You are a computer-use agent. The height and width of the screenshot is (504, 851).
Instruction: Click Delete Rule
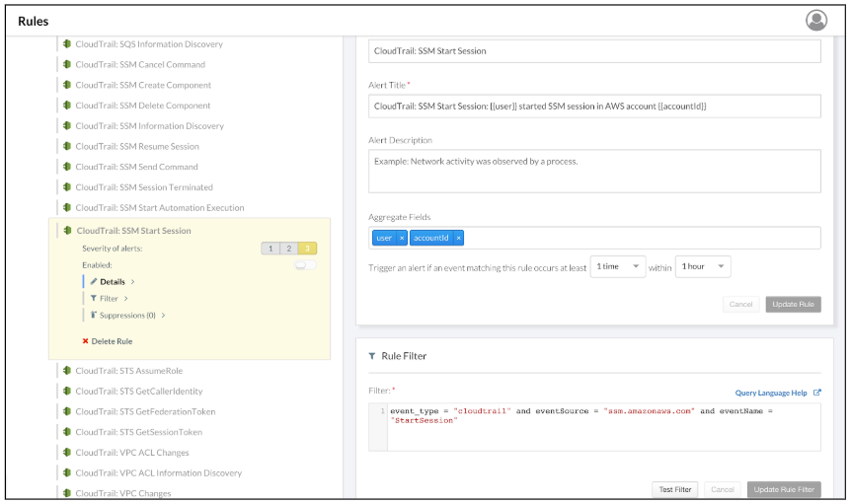[x=112, y=341]
